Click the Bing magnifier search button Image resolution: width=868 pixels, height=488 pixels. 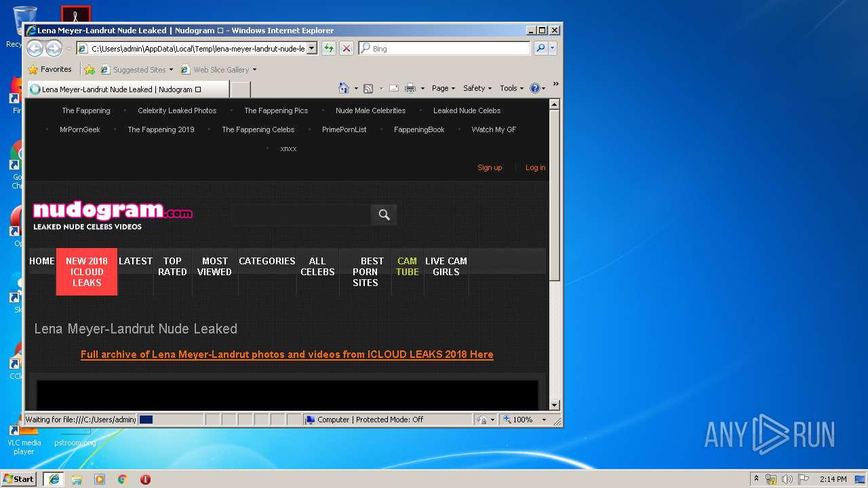[540, 49]
